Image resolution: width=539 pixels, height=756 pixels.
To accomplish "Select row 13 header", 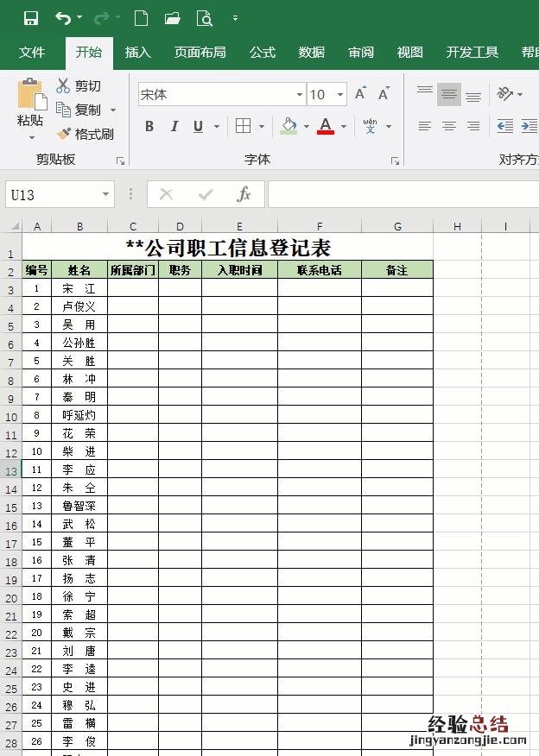I will tap(10, 470).
